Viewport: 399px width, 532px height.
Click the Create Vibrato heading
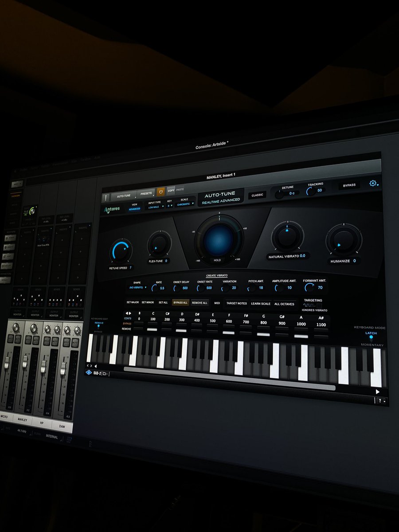(217, 276)
